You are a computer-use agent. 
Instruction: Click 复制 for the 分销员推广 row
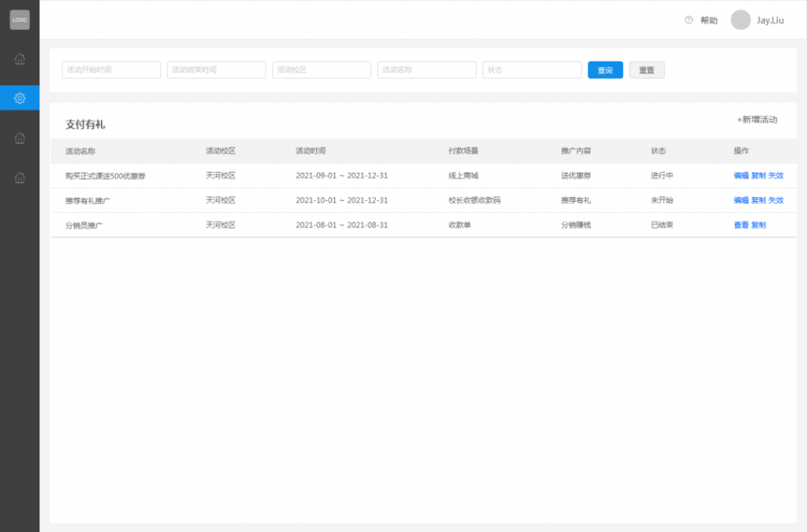pyautogui.click(x=758, y=225)
